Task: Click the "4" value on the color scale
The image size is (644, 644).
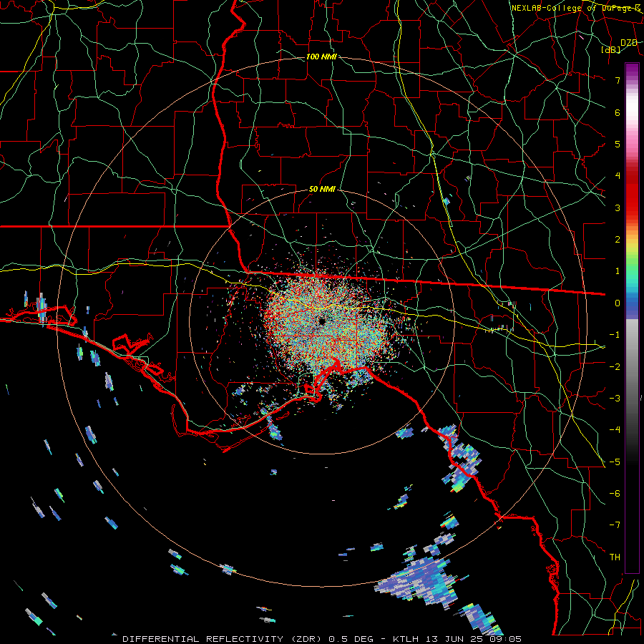Action: (x=618, y=176)
